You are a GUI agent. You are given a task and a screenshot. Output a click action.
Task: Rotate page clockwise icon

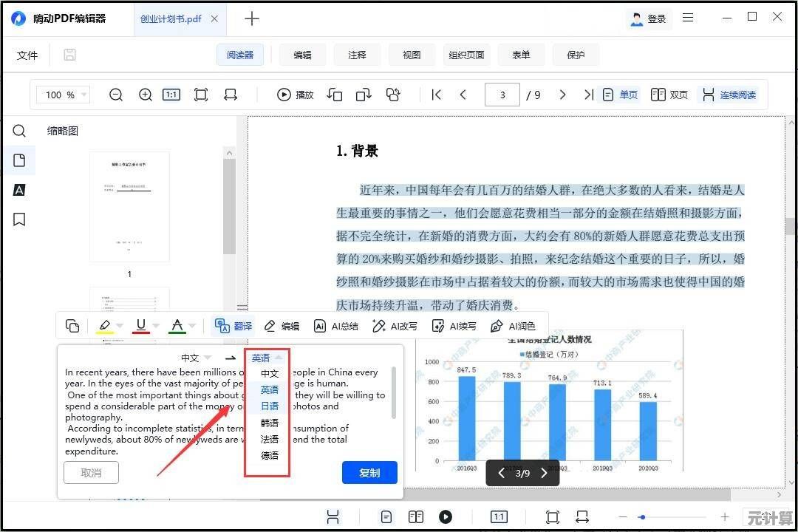[x=364, y=95]
